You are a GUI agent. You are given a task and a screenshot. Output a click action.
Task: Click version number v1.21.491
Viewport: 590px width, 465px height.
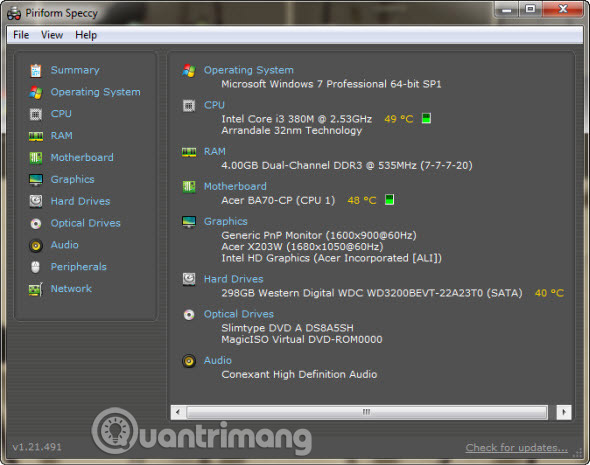[37, 447]
